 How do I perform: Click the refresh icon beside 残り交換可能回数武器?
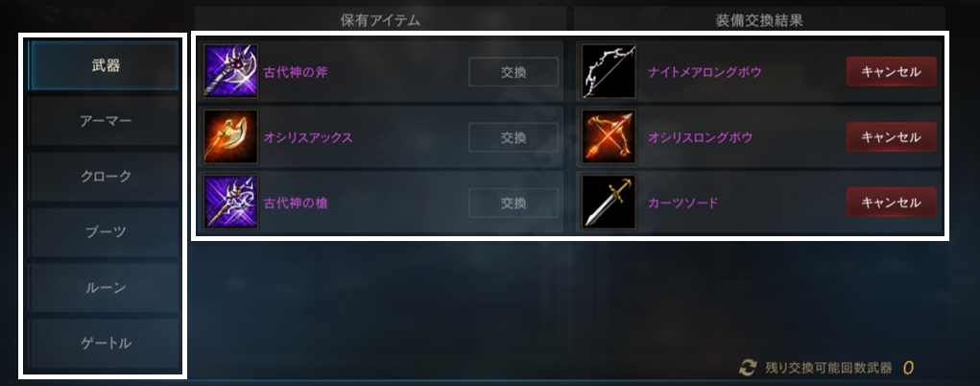tap(748, 368)
